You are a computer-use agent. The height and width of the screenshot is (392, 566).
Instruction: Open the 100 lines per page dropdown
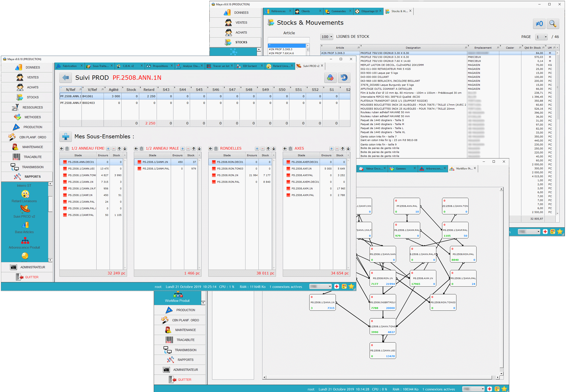327,37
